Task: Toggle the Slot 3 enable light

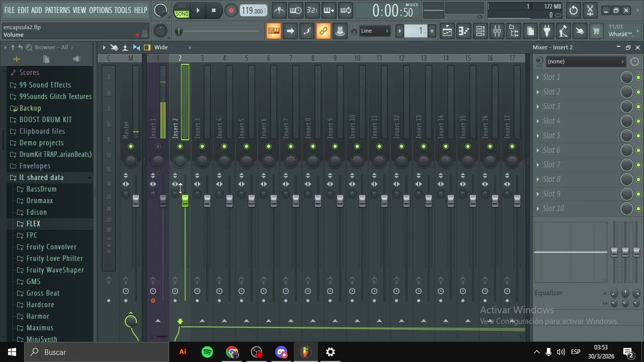Action: click(638, 107)
